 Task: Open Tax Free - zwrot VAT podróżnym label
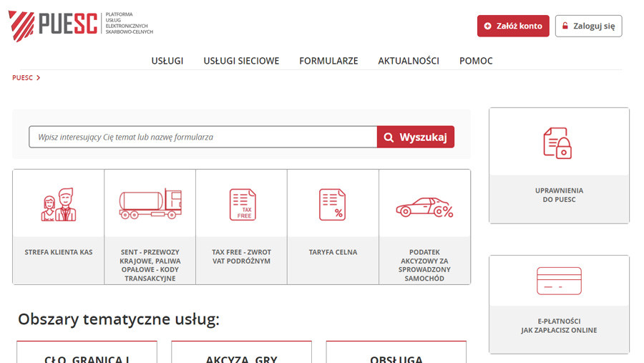click(x=242, y=256)
